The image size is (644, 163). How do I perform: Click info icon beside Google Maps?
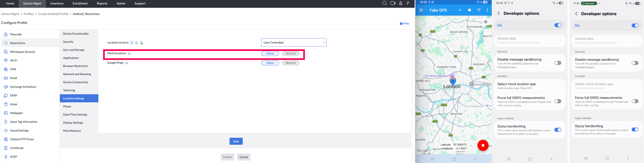click(127, 63)
